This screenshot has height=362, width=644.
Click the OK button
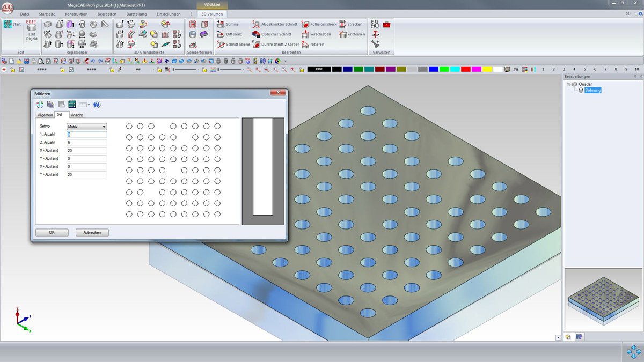pyautogui.click(x=52, y=233)
